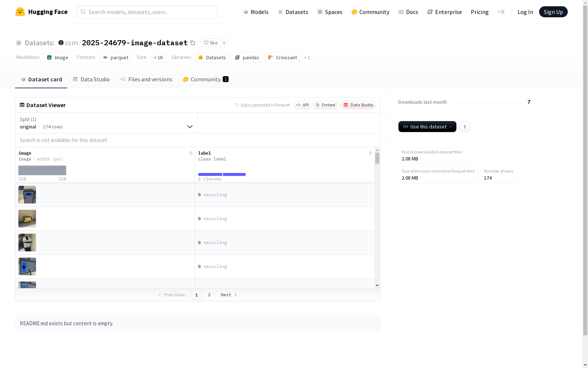
Task: Click the ccm user avatar
Action: tap(61, 43)
